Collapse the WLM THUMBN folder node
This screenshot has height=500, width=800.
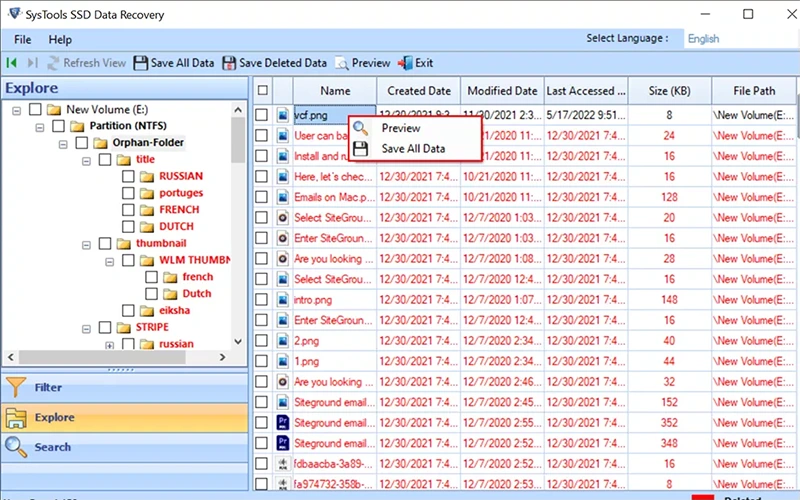pyautogui.click(x=109, y=262)
